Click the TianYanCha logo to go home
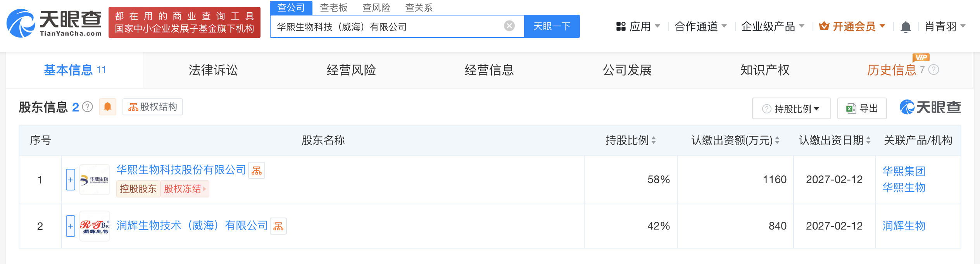The width and height of the screenshot is (980, 264). click(x=54, y=23)
